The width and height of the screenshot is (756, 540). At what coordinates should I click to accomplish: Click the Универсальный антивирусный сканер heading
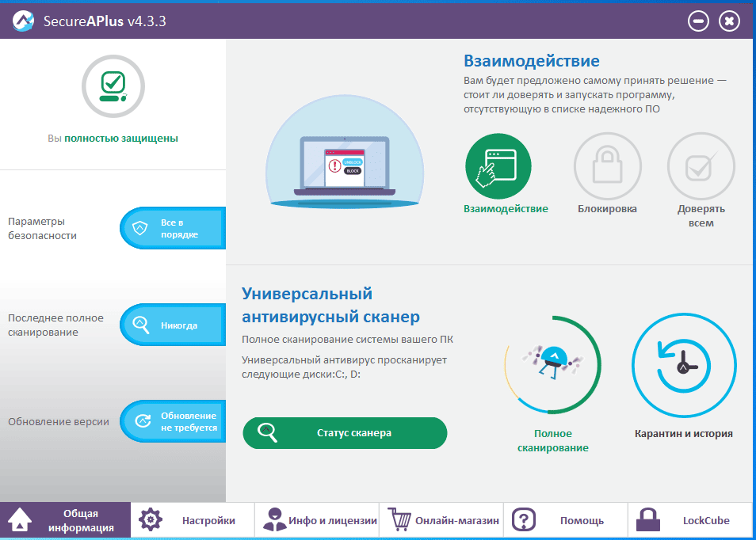(330, 305)
